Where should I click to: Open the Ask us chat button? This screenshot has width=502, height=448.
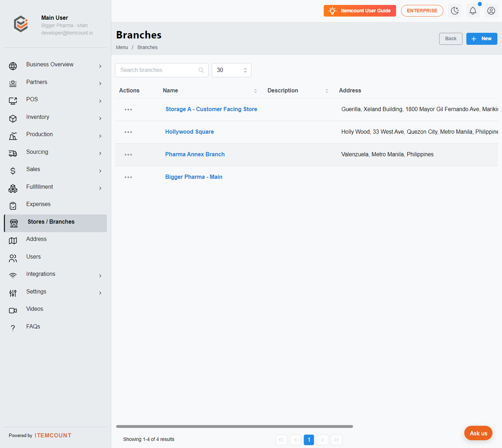[x=478, y=433]
